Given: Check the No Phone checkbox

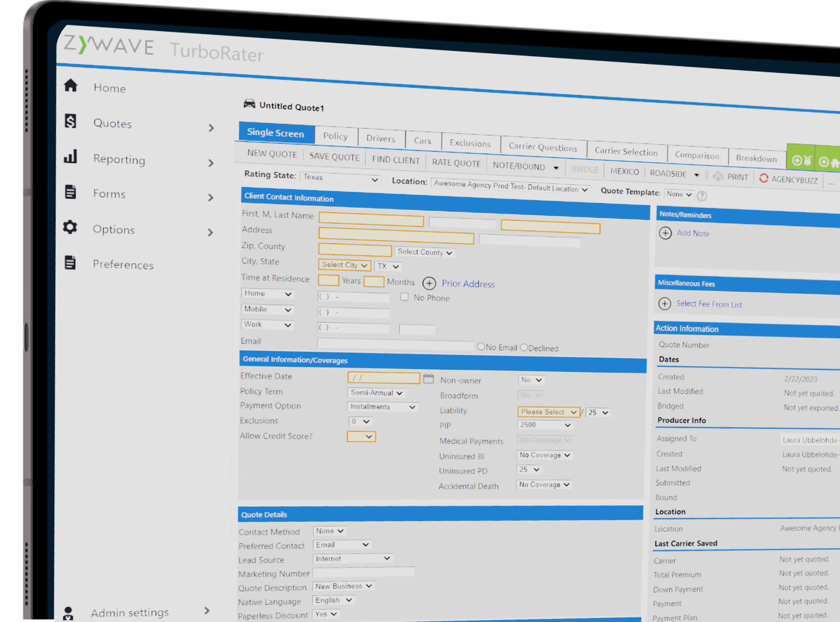Looking at the screenshot, I should click(405, 297).
